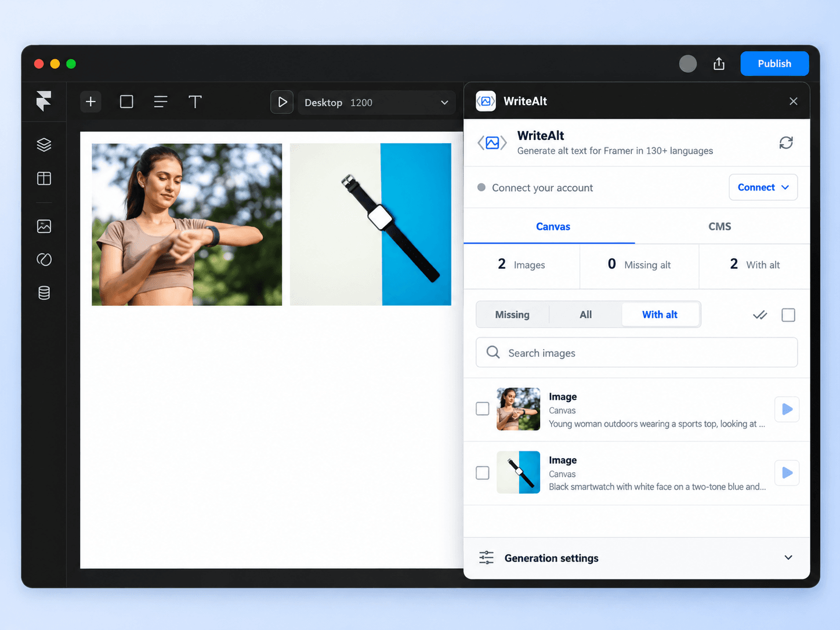Click the Generation settings sliders icon

click(486, 558)
